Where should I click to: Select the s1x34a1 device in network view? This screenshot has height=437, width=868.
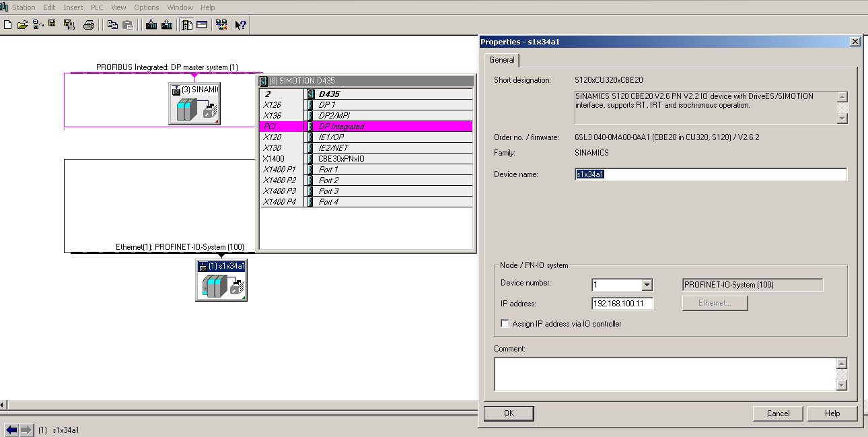coord(221,281)
